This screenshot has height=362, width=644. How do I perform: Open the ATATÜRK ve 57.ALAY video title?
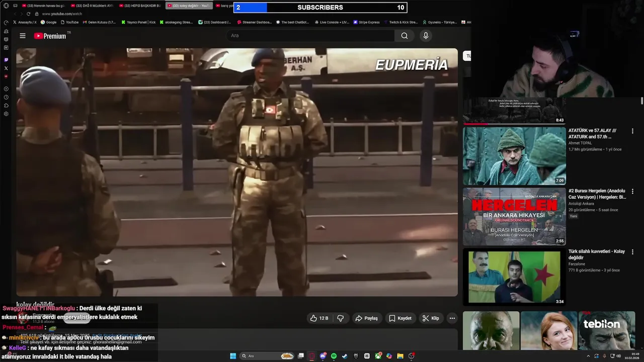pyautogui.click(x=593, y=133)
